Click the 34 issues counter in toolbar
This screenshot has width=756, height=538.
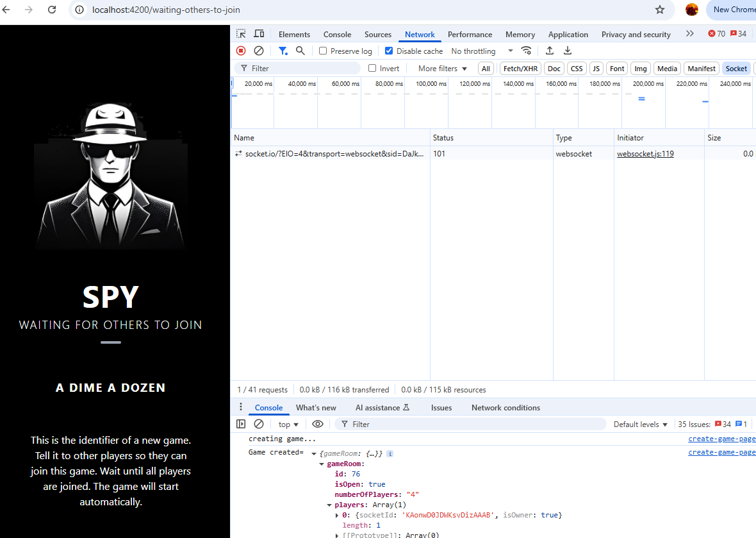(x=738, y=34)
